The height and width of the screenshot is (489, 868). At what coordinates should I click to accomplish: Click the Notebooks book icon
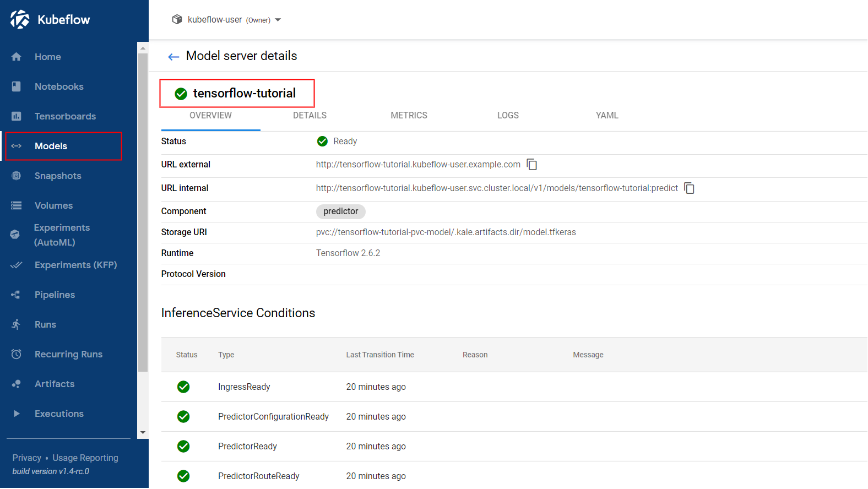coord(17,86)
